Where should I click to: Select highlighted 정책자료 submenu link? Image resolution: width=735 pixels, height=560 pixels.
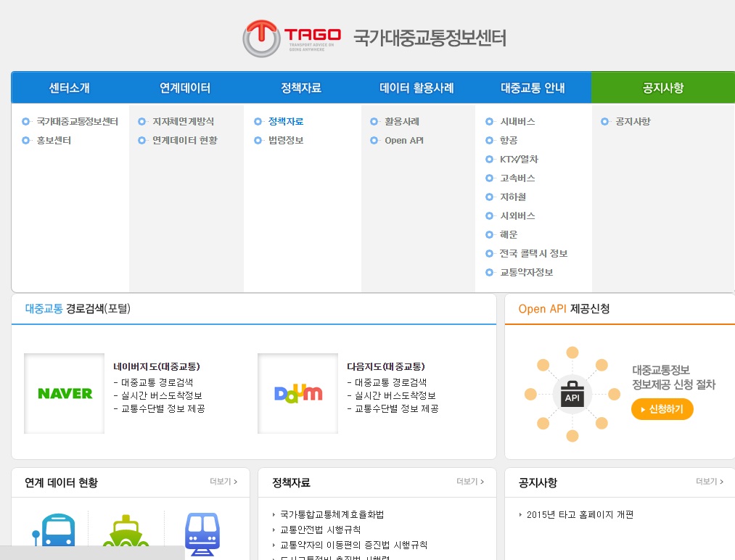coord(286,121)
